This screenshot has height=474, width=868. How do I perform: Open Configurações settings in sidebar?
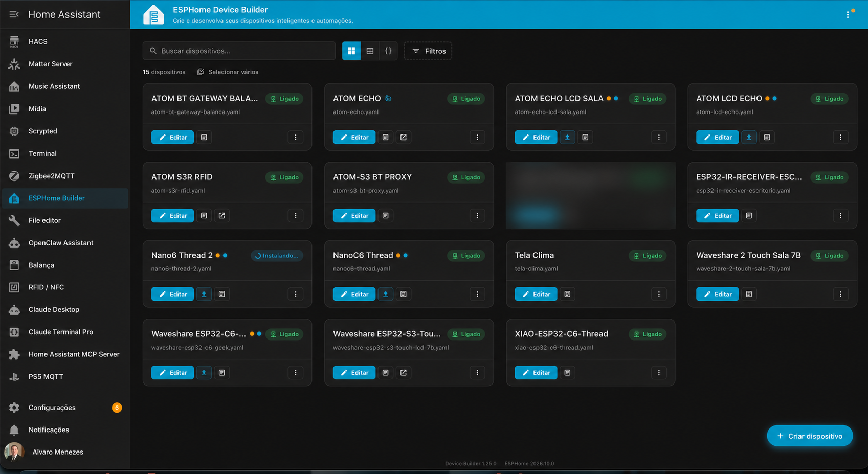click(65, 408)
